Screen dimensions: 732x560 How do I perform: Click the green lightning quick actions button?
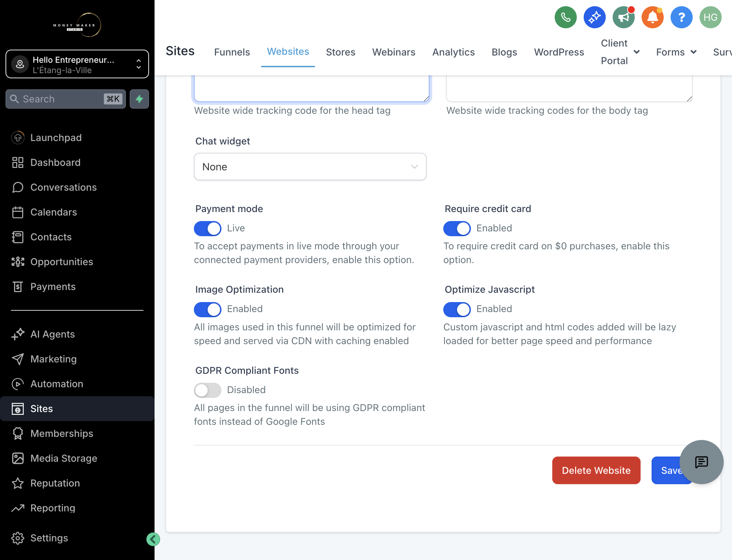pos(139,99)
